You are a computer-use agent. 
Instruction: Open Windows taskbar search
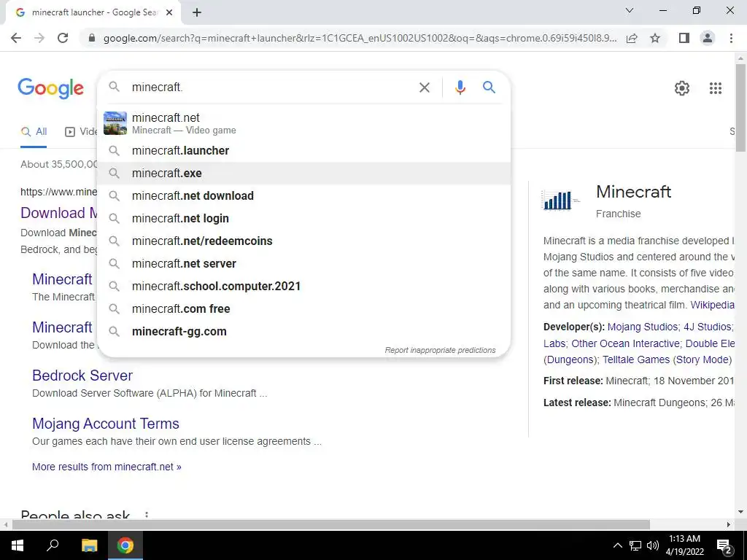53,545
